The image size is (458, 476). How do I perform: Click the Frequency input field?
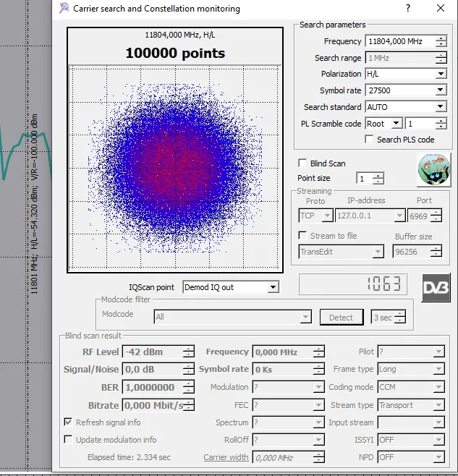coord(399,41)
